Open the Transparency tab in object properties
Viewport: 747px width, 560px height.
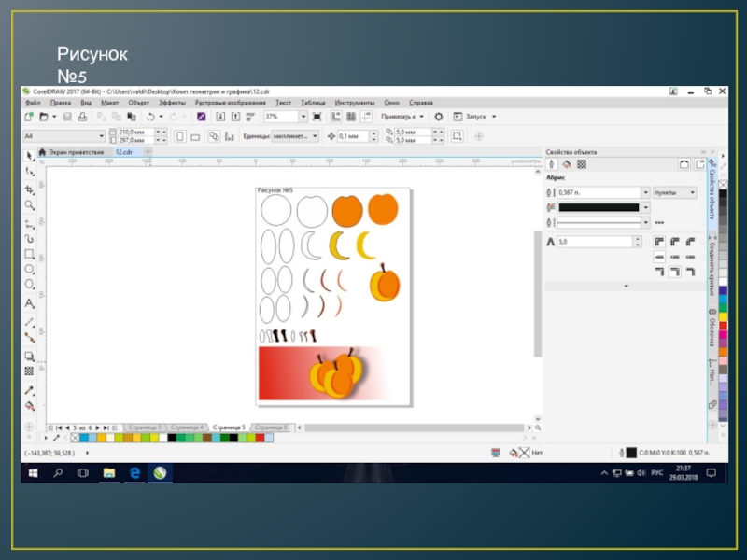(582, 164)
